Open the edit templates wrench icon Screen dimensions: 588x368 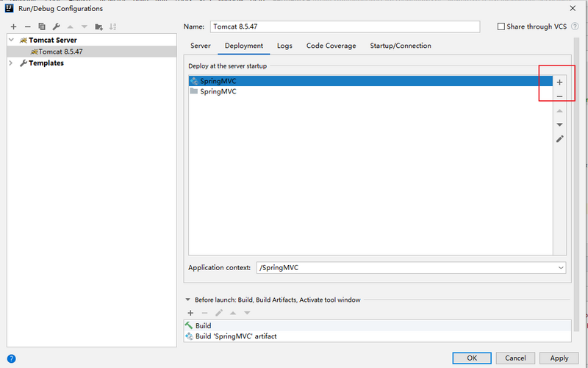point(56,26)
